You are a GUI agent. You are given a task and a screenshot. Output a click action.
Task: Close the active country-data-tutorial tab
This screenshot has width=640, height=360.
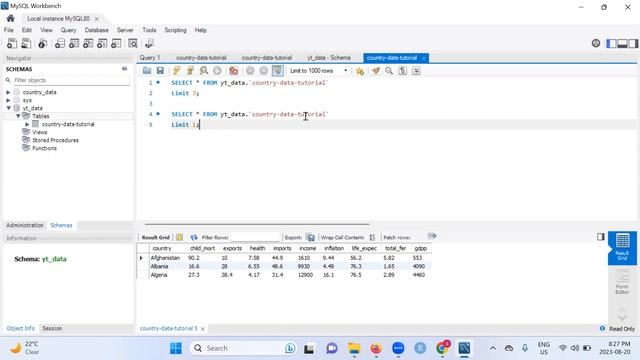click(424, 58)
